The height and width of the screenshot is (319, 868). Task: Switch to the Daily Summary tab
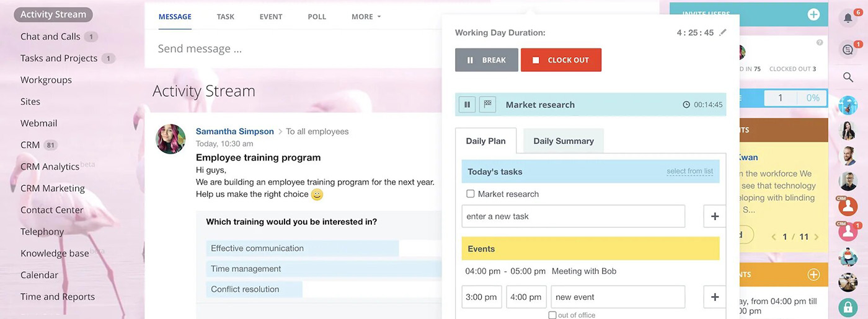click(563, 141)
